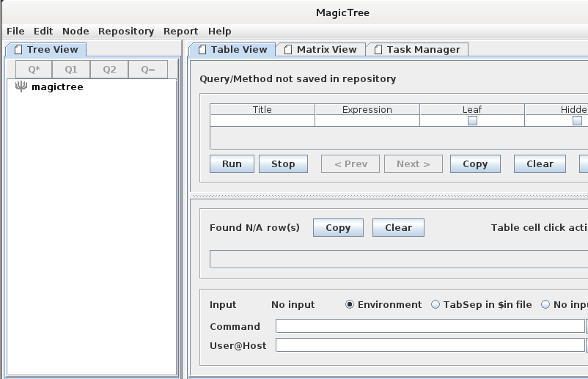Click the Expression column header
The width and height of the screenshot is (588, 379).
[367, 109]
